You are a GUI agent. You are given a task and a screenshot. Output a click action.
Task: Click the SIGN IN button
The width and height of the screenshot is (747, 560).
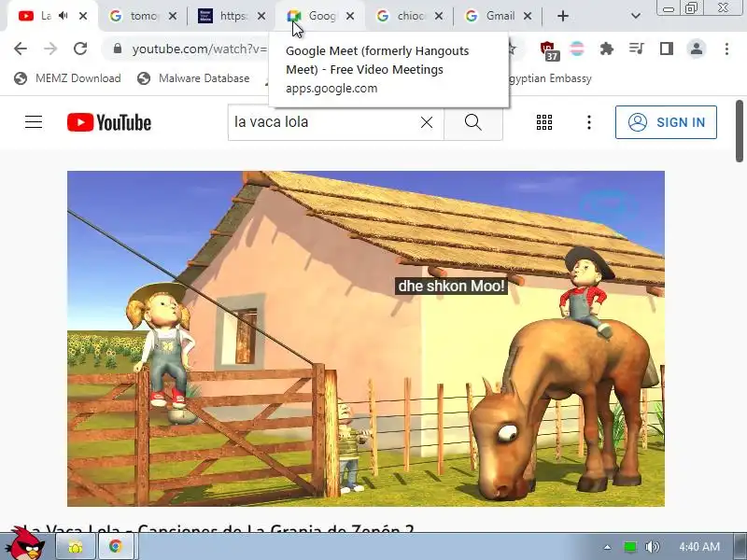666,122
